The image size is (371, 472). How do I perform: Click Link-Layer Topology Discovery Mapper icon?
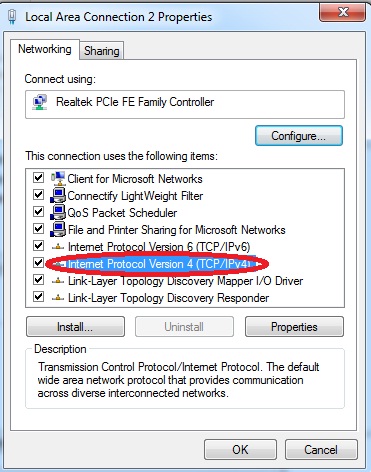tap(58, 281)
